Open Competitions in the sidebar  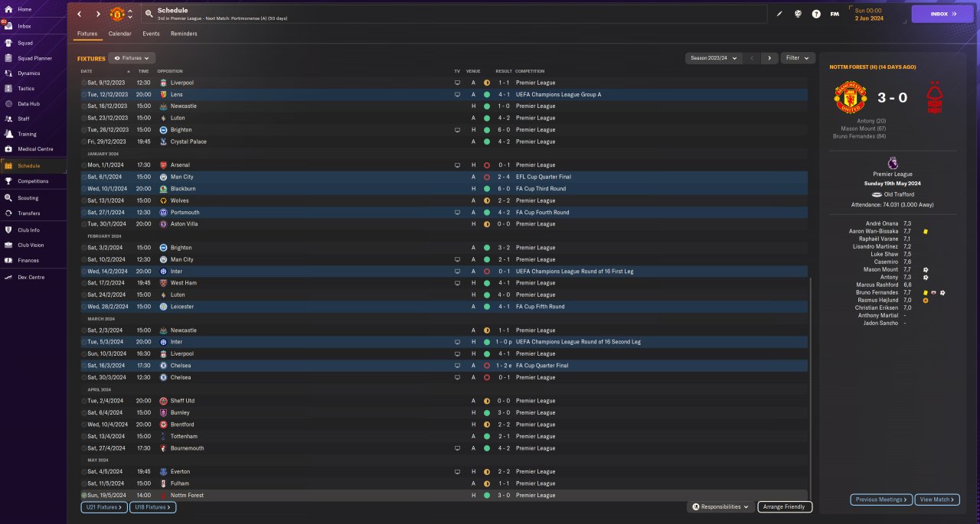[x=33, y=181]
